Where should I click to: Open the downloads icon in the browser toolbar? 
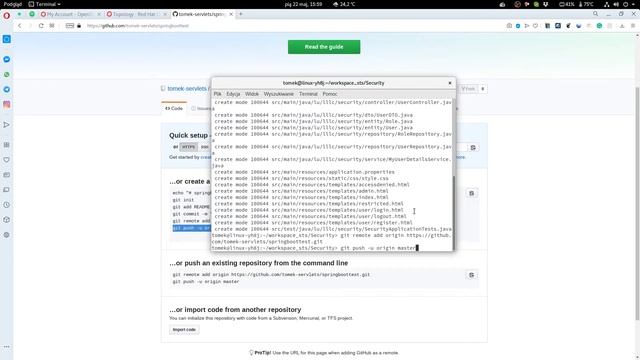(622, 26)
